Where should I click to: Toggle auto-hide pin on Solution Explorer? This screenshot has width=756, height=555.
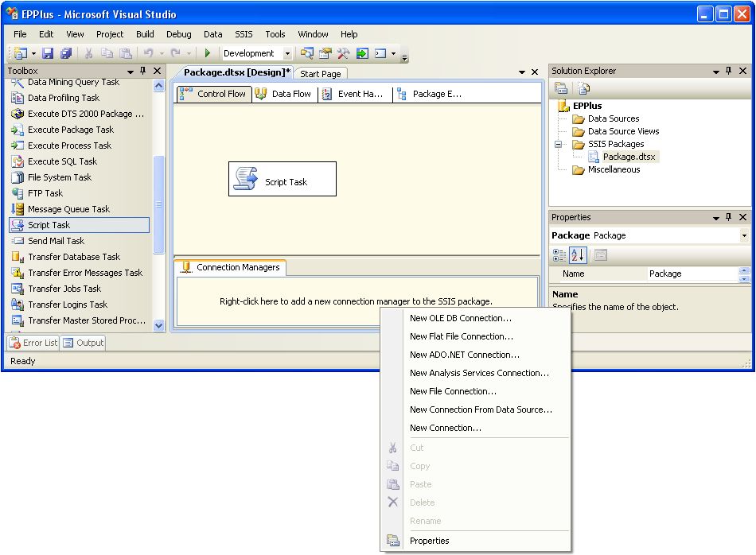[x=729, y=71]
